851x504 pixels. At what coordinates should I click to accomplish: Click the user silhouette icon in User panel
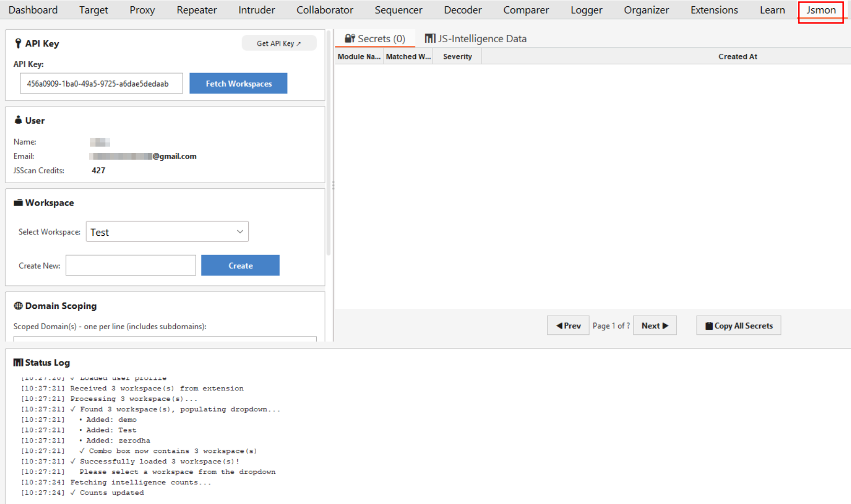pyautogui.click(x=18, y=120)
